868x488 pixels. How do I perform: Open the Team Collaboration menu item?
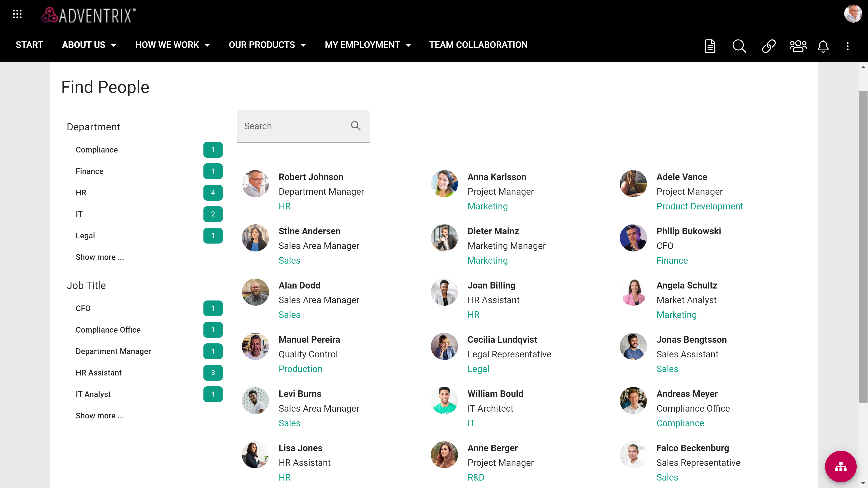[478, 45]
